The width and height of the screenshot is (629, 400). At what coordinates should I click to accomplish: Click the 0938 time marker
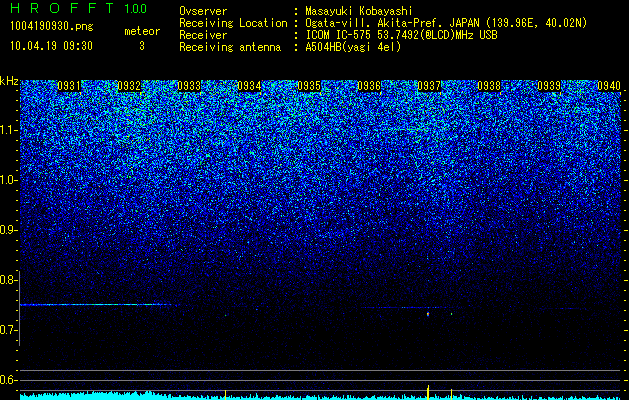pos(489,86)
